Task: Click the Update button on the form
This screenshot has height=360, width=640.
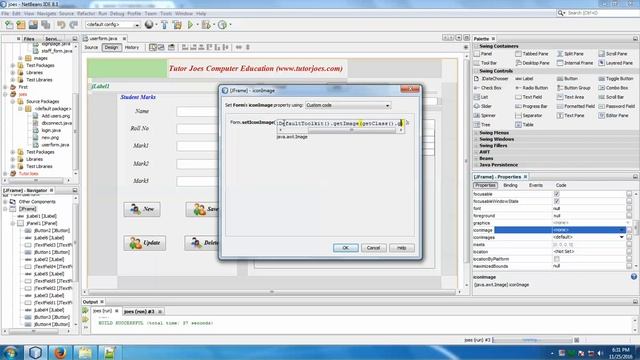Action: click(x=145, y=243)
